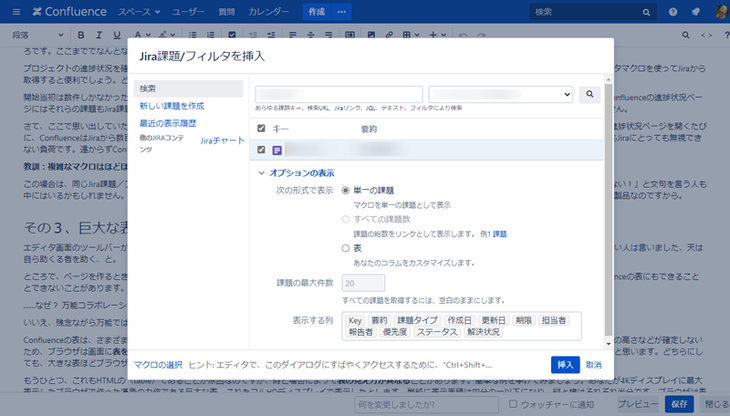The height and width of the screenshot is (416, 730).
Task: Open the スペース dropdown menu
Action: 139,12
